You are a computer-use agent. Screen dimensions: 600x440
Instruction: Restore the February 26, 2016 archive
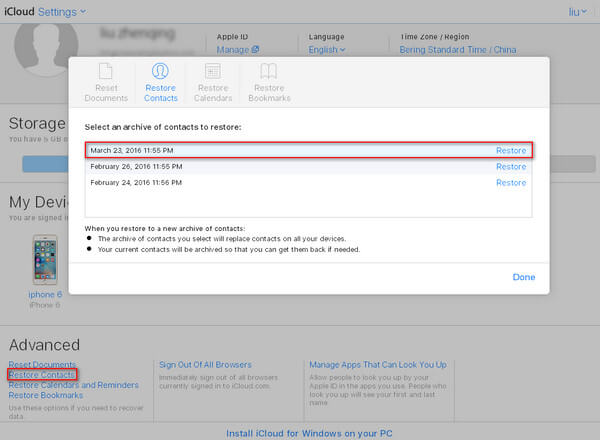coord(511,166)
